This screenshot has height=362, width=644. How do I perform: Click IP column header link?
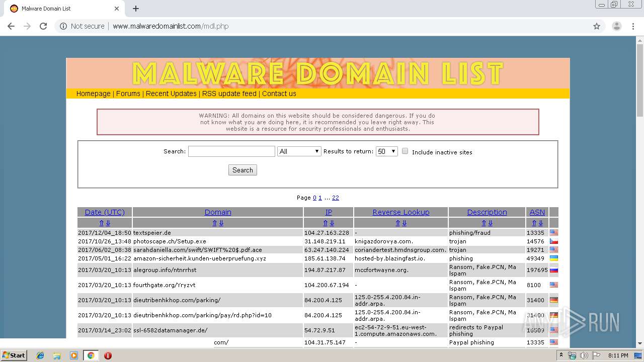(329, 212)
